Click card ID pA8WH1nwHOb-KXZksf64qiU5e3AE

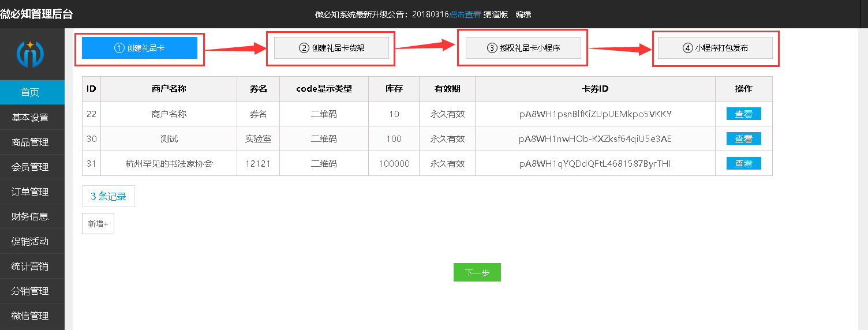595,139
